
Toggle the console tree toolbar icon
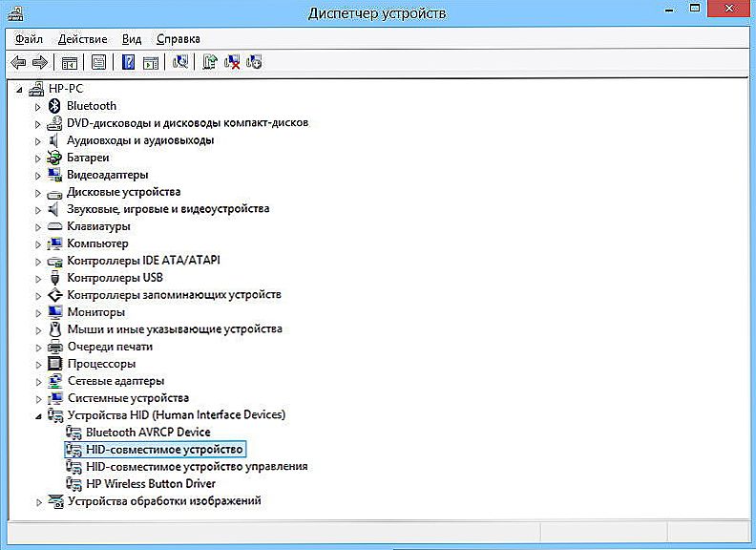(70, 63)
